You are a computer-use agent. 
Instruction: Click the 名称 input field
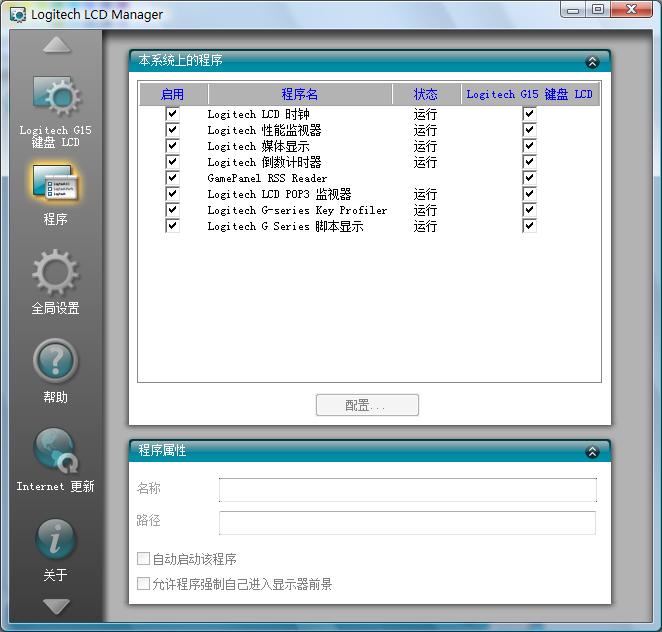click(x=408, y=490)
